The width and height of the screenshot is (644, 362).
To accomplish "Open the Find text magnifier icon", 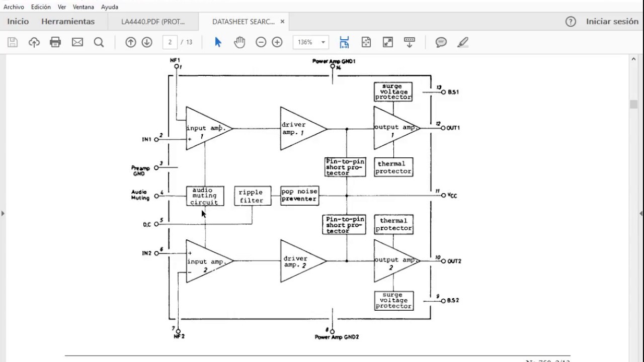I will (x=99, y=42).
